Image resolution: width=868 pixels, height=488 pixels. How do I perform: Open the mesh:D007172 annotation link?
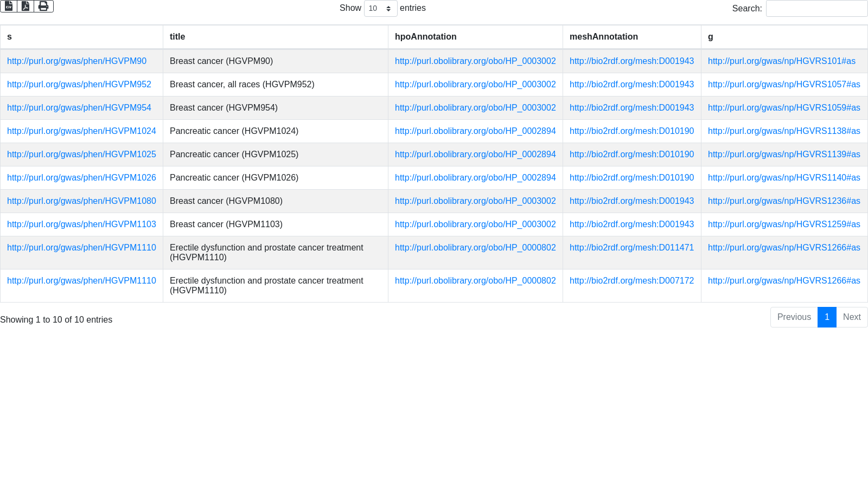(x=631, y=281)
